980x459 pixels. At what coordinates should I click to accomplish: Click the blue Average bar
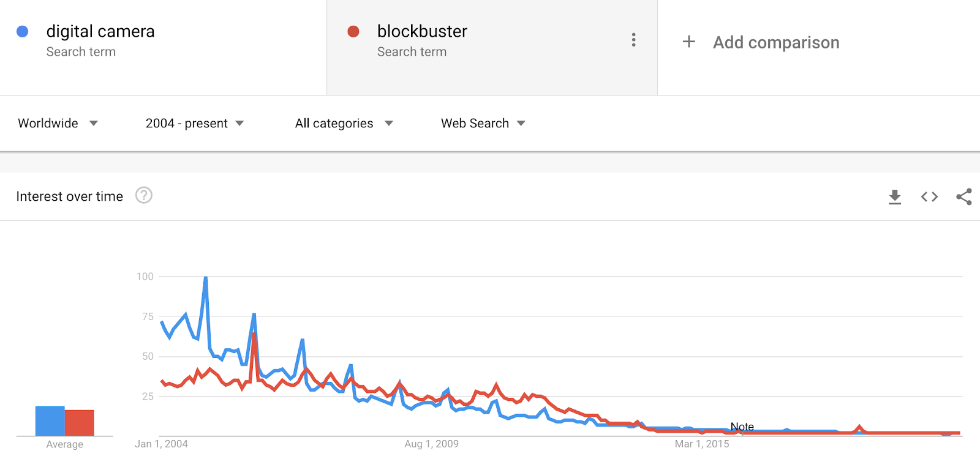tap(50, 421)
